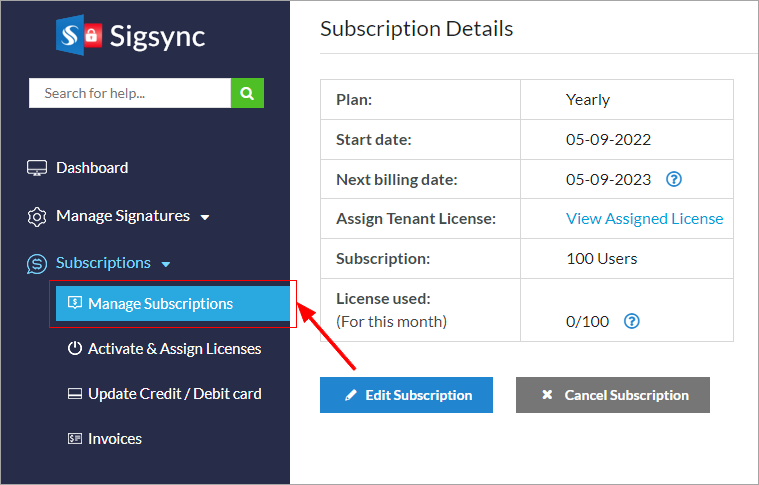The image size is (759, 485).
Task: Click the Manage Signatures gear icon
Action: (37, 216)
